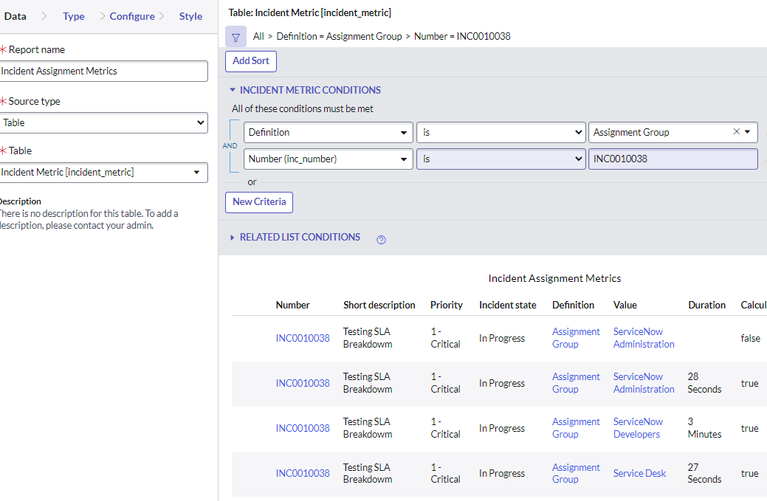Click the Priority column header
Screen dimensions: 767x501
pos(446,305)
